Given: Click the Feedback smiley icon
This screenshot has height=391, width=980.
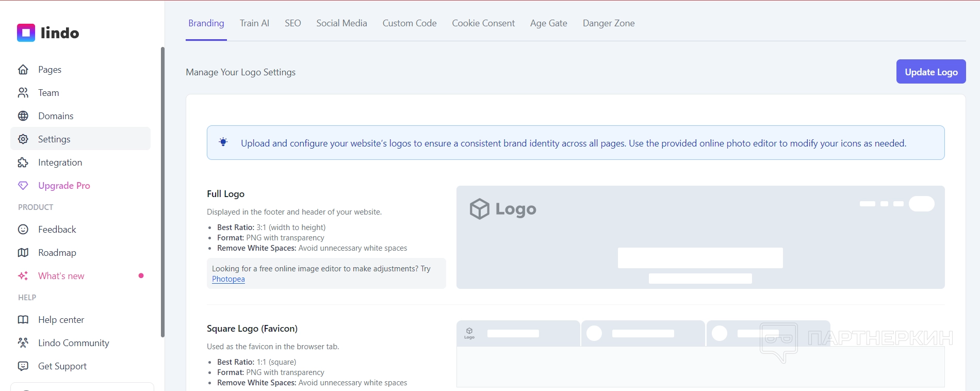Looking at the screenshot, I should (23, 230).
